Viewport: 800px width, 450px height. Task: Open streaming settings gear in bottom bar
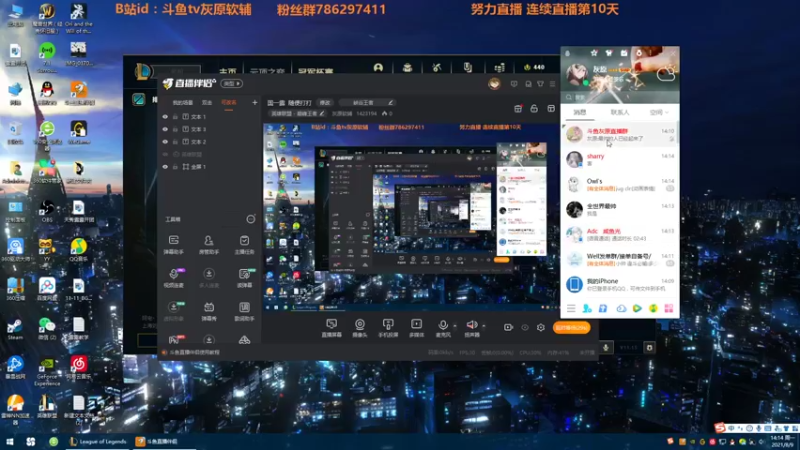541,328
